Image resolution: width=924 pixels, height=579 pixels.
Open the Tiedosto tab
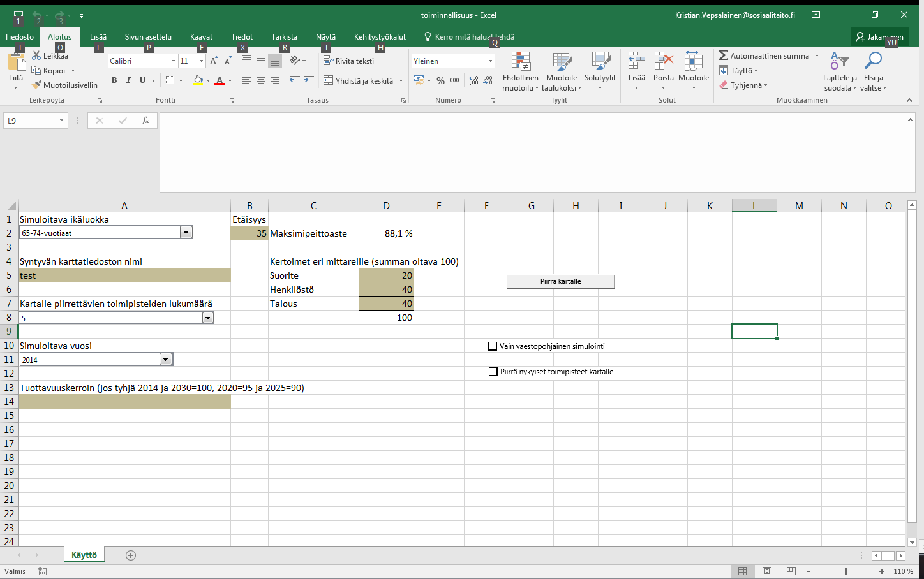(x=19, y=37)
